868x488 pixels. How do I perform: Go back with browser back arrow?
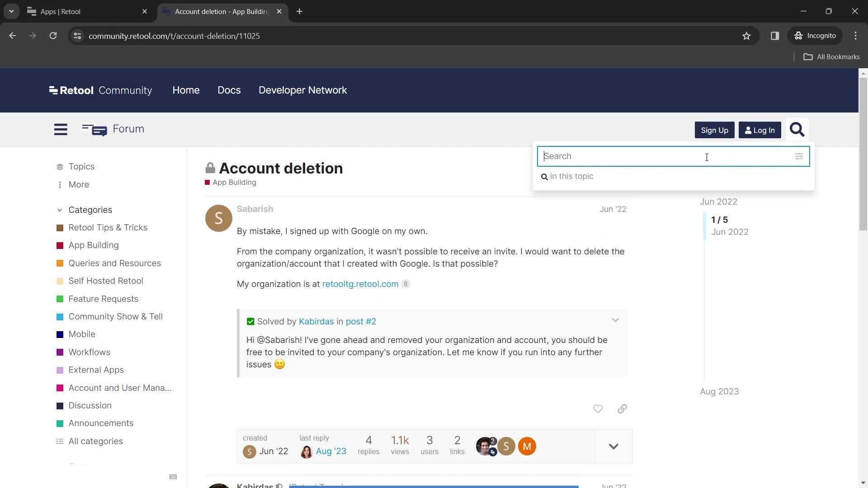click(13, 36)
